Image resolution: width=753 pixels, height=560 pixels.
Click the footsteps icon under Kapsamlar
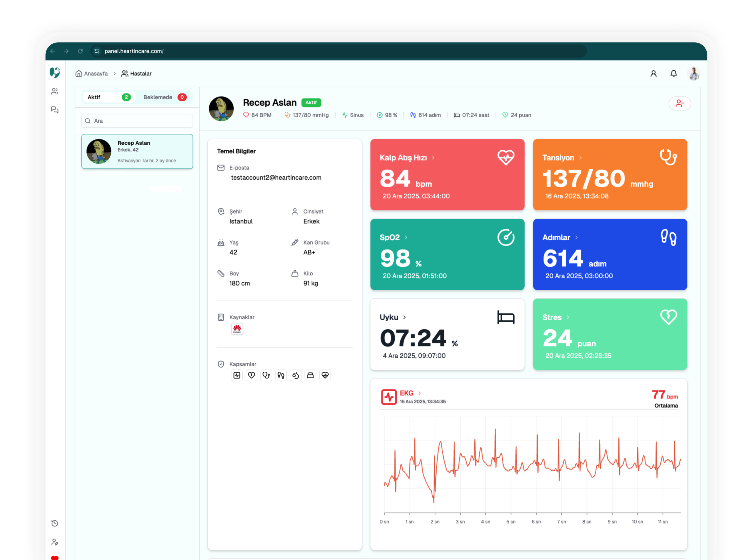tap(281, 375)
